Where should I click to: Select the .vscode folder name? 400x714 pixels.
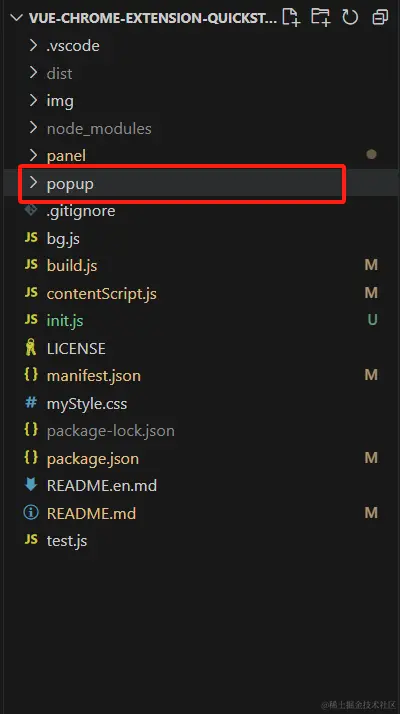tap(73, 46)
